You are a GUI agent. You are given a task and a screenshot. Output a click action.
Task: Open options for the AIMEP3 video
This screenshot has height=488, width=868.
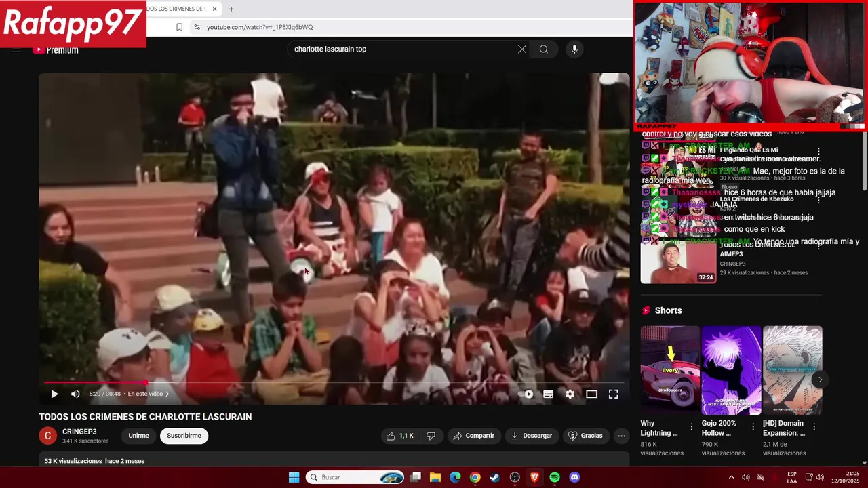[x=818, y=245]
